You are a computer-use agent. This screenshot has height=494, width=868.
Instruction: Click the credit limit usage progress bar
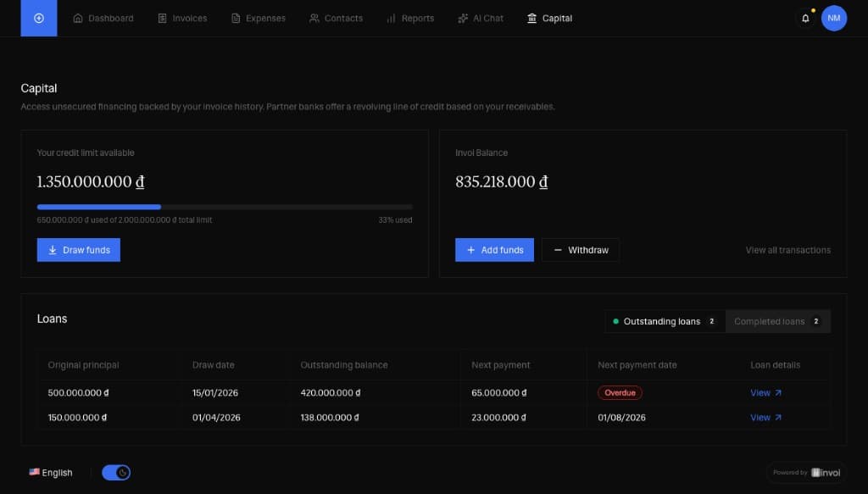click(224, 207)
